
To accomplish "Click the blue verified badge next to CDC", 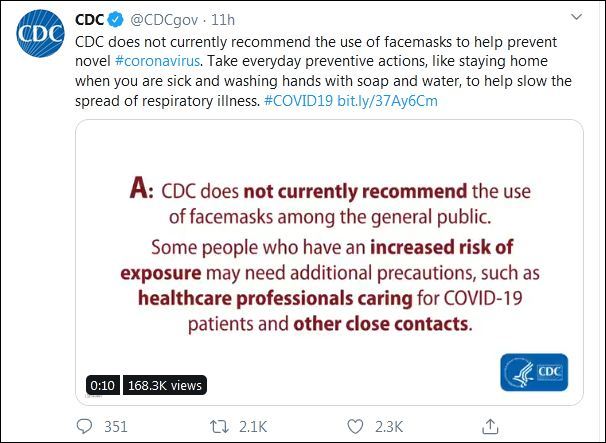I will (x=115, y=19).
